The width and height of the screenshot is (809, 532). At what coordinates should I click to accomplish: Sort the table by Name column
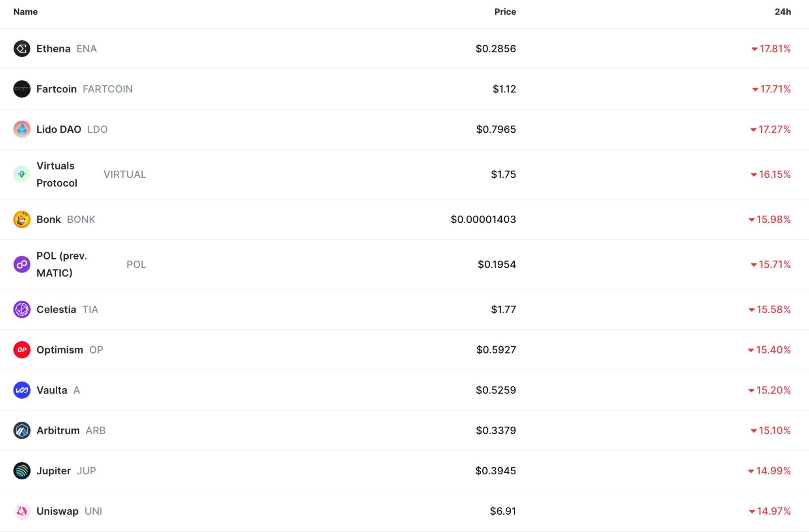tap(26, 11)
